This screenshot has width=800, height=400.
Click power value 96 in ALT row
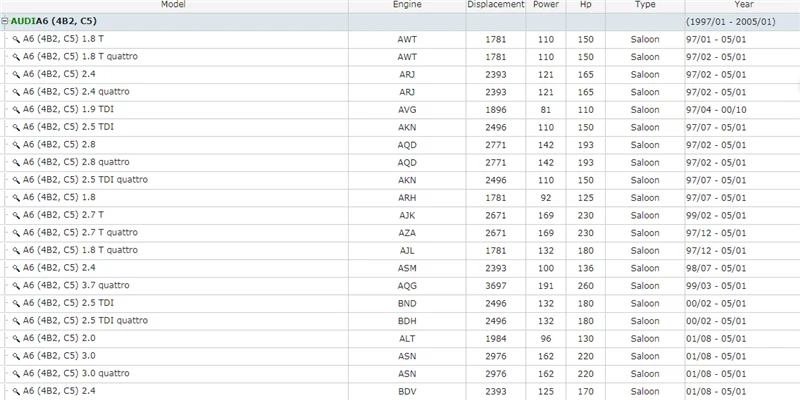(546, 338)
